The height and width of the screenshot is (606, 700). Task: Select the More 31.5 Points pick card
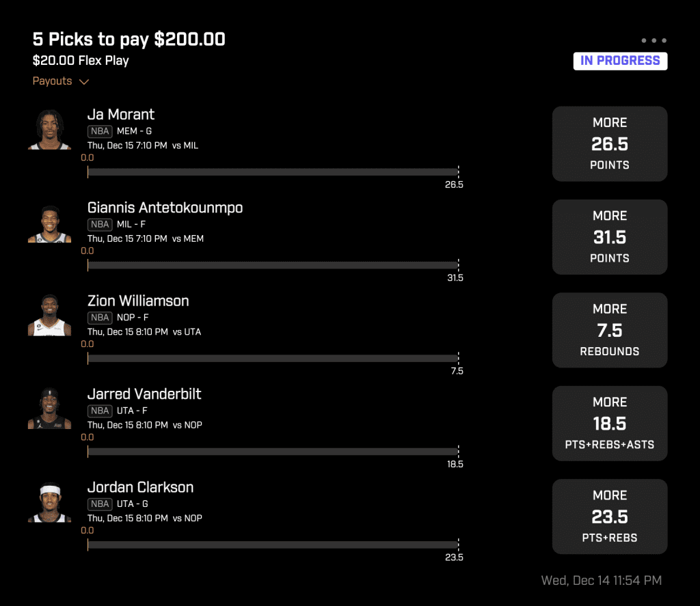(x=609, y=237)
